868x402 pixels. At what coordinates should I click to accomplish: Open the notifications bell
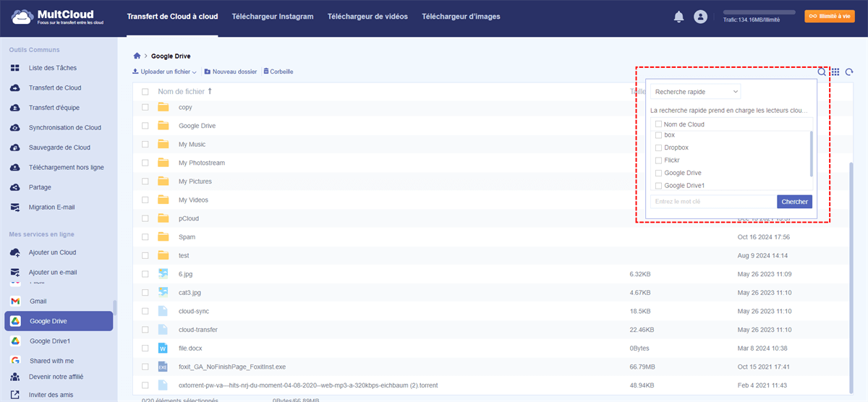point(678,17)
